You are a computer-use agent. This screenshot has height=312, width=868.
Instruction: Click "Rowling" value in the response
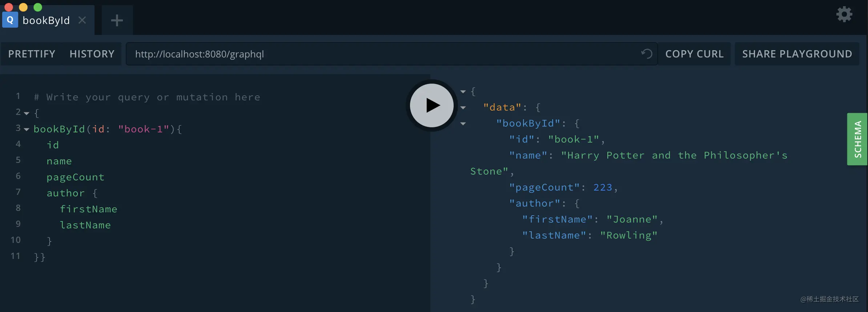click(x=629, y=235)
